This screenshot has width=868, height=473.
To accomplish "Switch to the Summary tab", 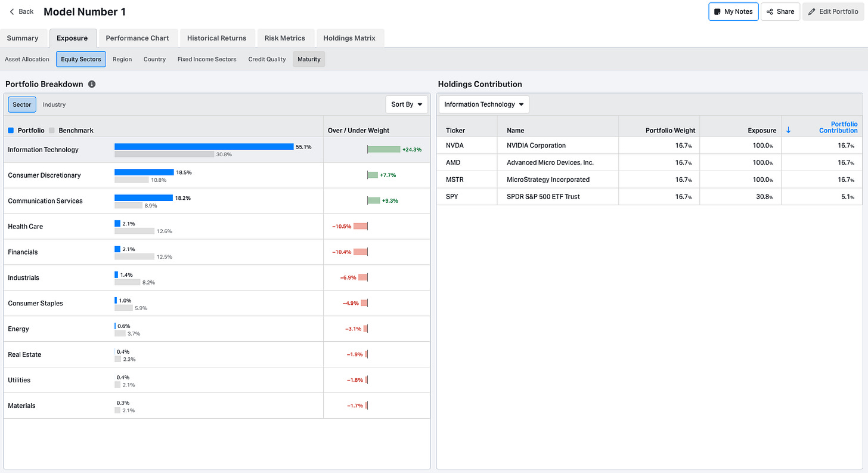I will tap(23, 38).
